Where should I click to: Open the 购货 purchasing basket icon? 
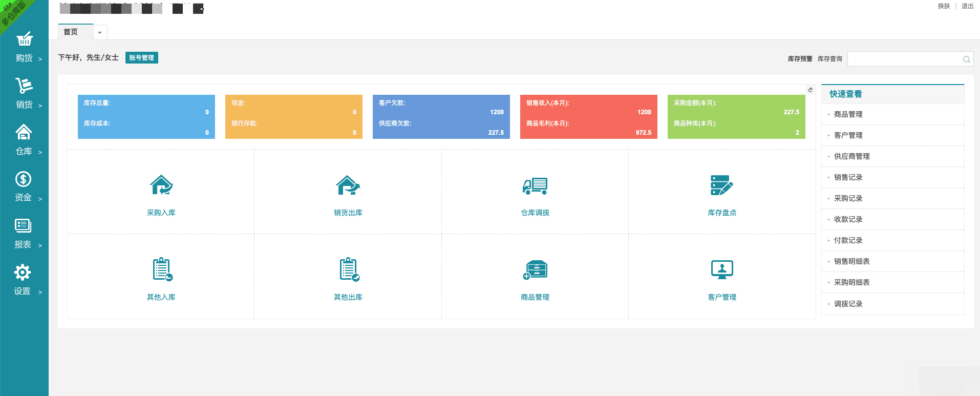pos(24,39)
